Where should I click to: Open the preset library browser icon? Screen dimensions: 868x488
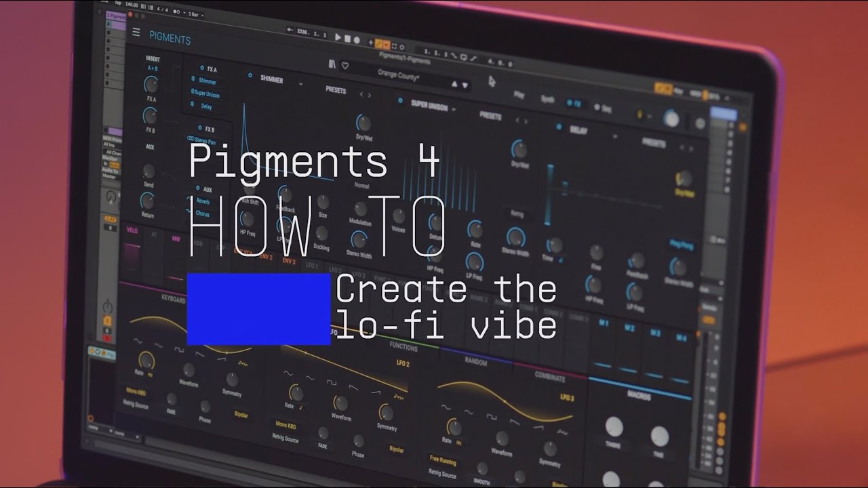(332, 64)
